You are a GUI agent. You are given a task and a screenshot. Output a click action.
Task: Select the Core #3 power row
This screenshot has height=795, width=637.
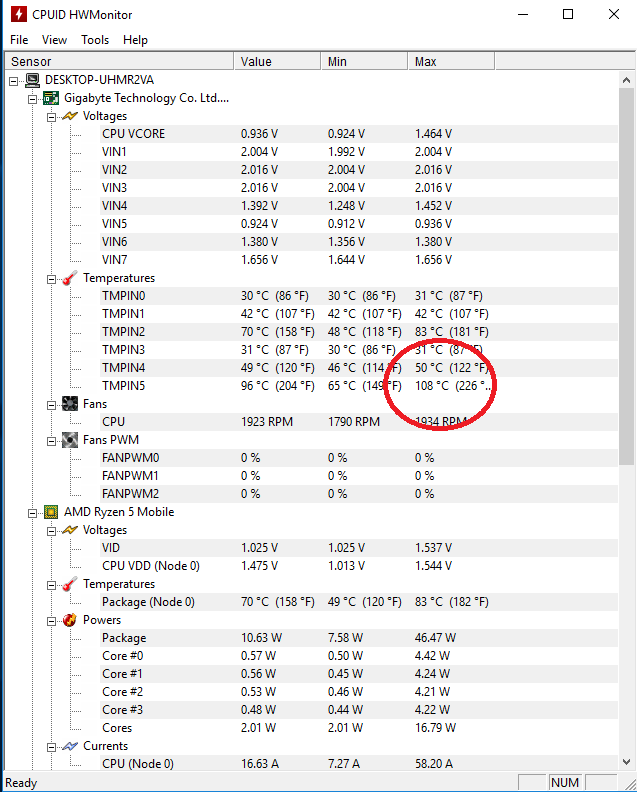(359, 710)
